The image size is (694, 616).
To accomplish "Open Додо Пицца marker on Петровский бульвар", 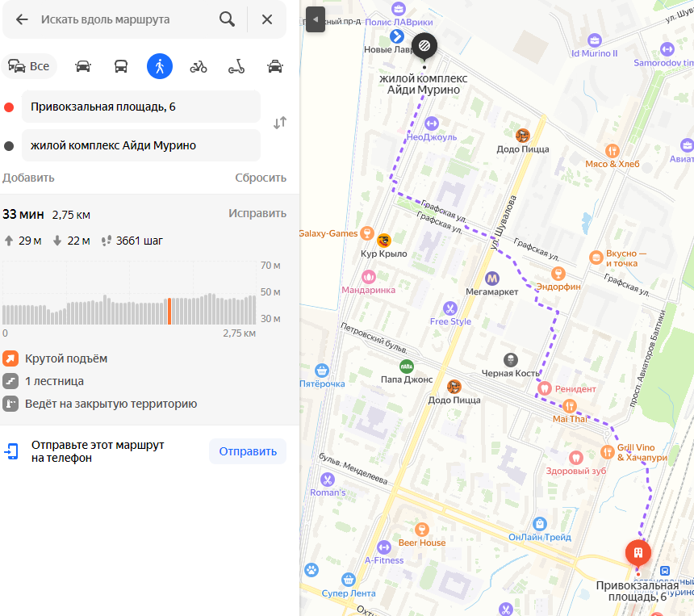I will 454,387.
